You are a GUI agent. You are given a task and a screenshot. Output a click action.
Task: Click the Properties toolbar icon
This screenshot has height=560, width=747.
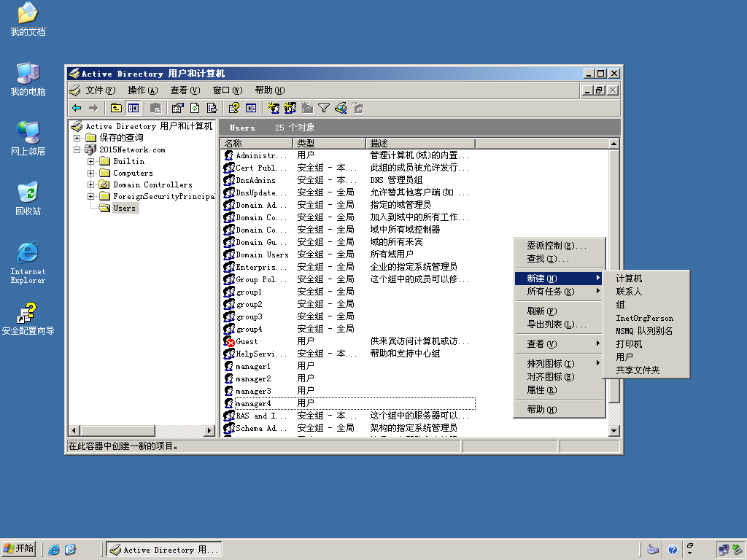(x=178, y=108)
